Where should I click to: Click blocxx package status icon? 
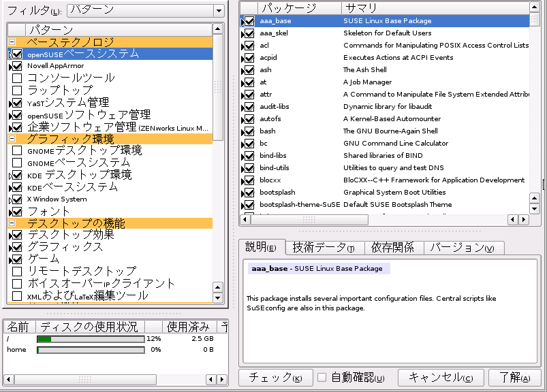click(248, 180)
